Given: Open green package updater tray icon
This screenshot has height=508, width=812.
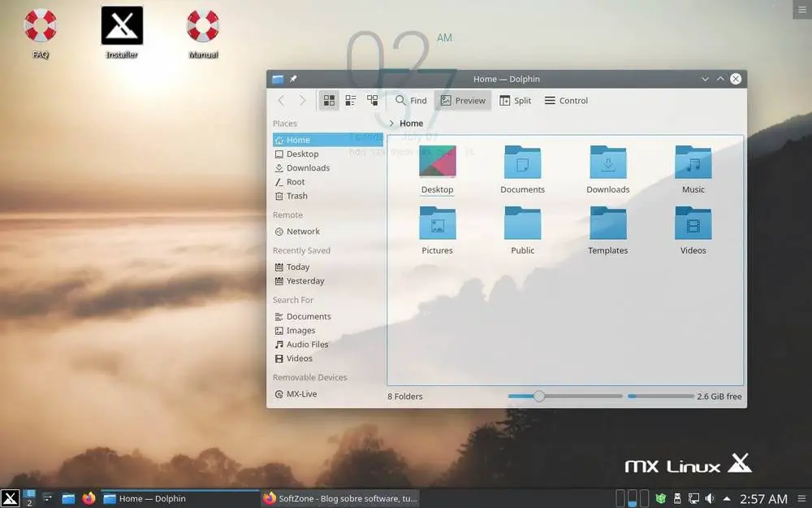Looking at the screenshot, I should [x=660, y=499].
